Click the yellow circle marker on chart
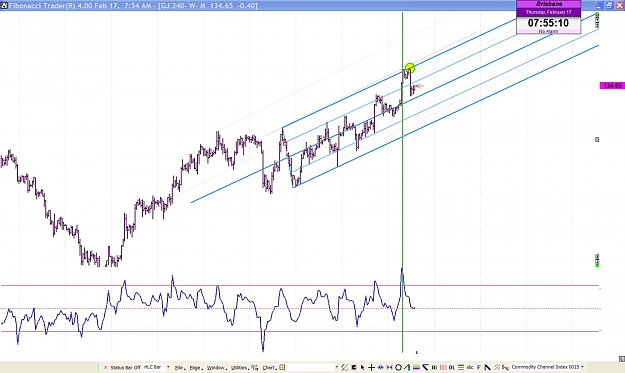 (x=410, y=68)
